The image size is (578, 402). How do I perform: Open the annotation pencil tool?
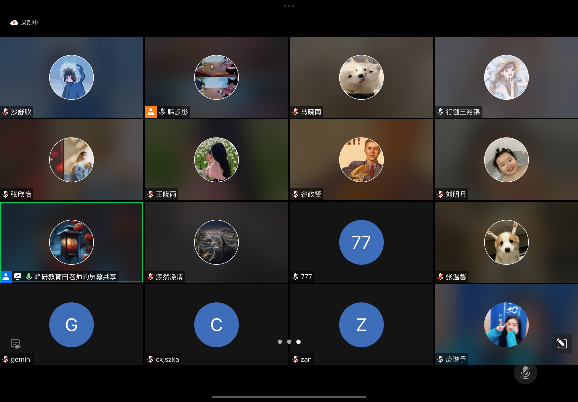tap(562, 343)
